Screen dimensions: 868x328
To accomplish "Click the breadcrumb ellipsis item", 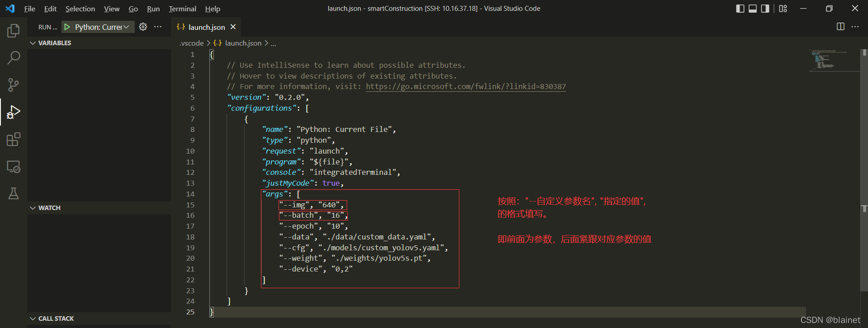I will click(x=273, y=43).
